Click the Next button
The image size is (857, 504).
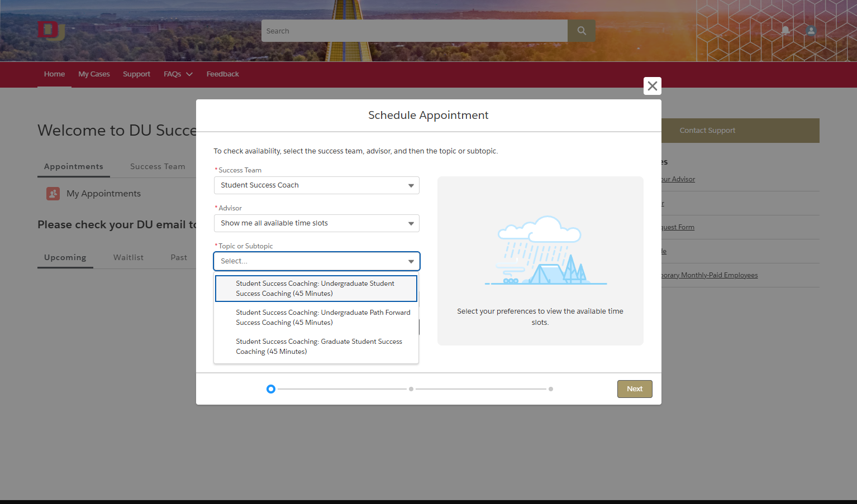[635, 389]
